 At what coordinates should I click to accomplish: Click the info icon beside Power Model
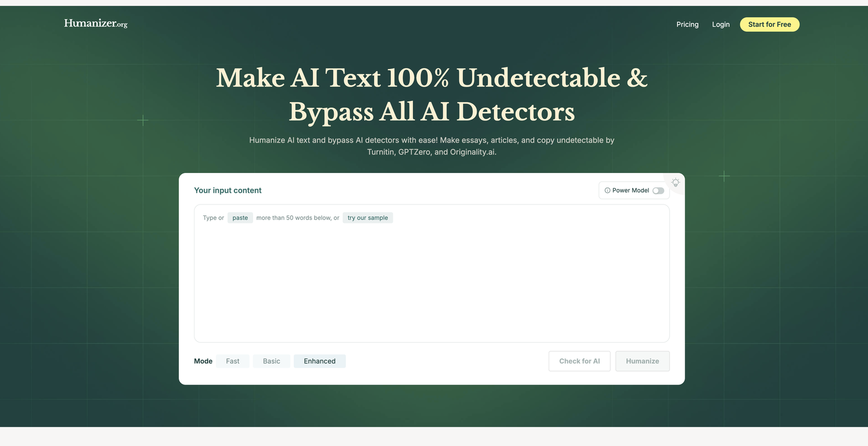click(x=607, y=190)
